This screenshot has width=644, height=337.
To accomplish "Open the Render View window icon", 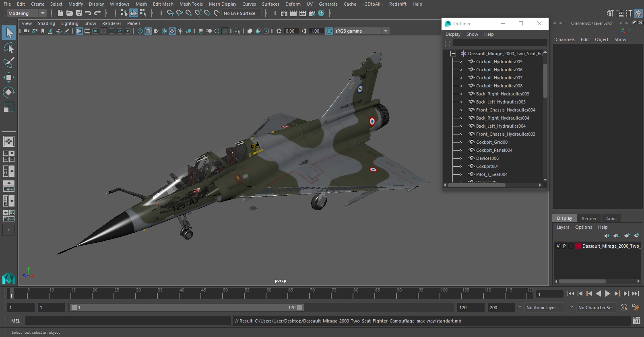I will coord(284,13).
